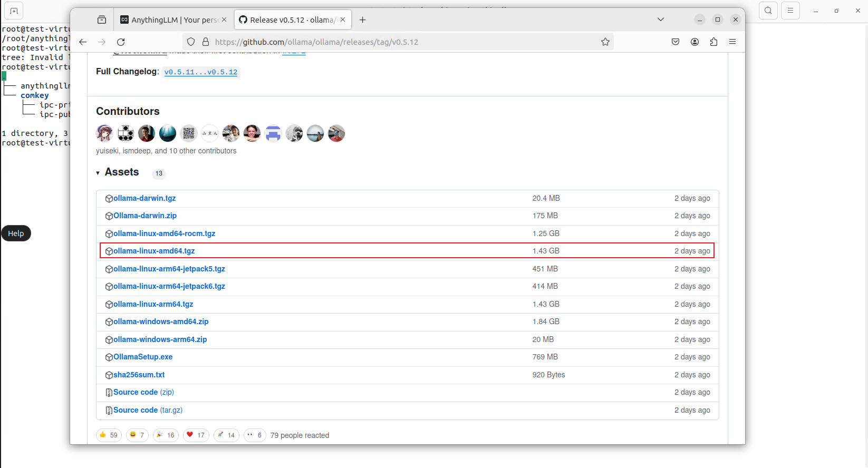Open the second contributor avatar with the checker pattern
Image resolution: width=868 pixels, height=468 pixels.
(x=126, y=133)
